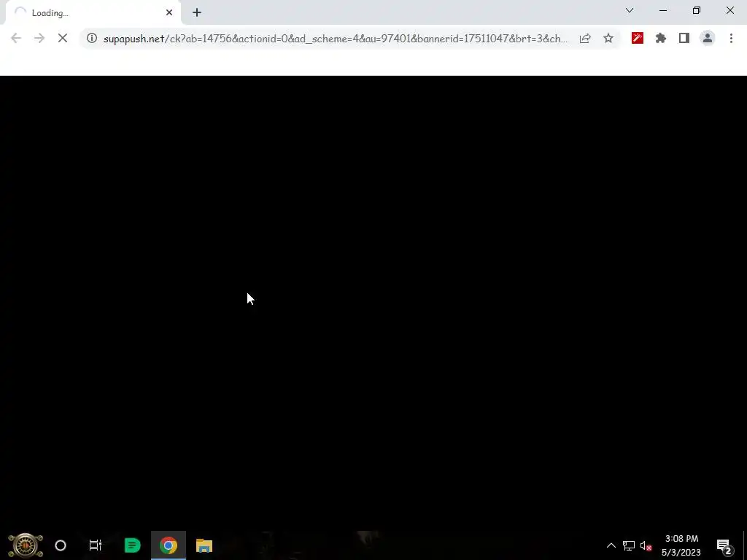Open the Extensions puzzle piece menu
Screen dimensions: 747x560
click(x=661, y=39)
